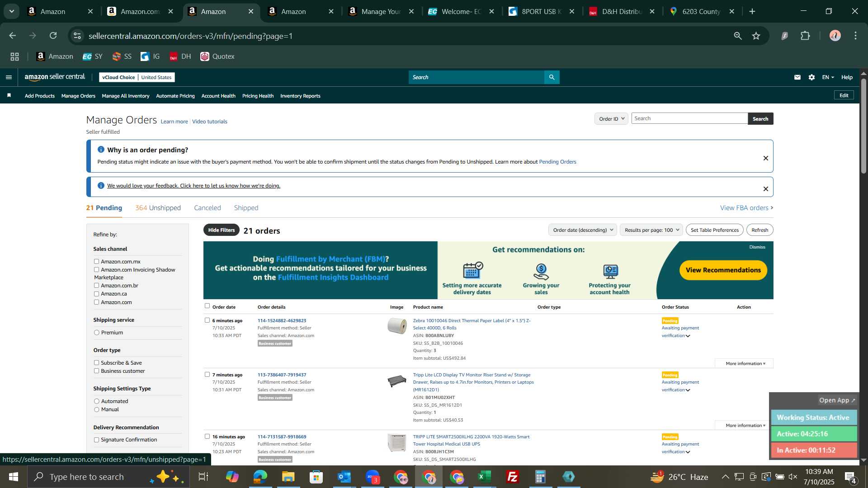Open the Results per page dropdown
The height and width of the screenshot is (488, 868).
[x=651, y=230]
